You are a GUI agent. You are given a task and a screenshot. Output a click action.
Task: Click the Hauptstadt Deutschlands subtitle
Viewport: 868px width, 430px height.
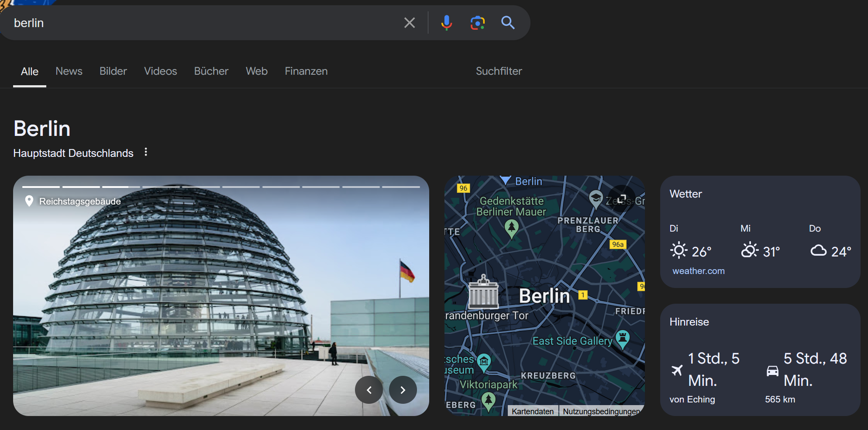[73, 153]
